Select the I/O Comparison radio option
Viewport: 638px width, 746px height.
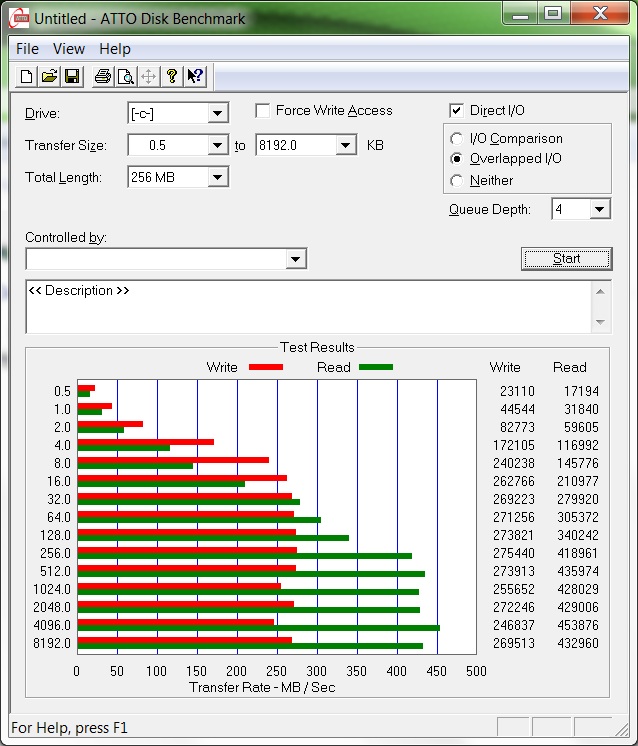[x=456, y=138]
